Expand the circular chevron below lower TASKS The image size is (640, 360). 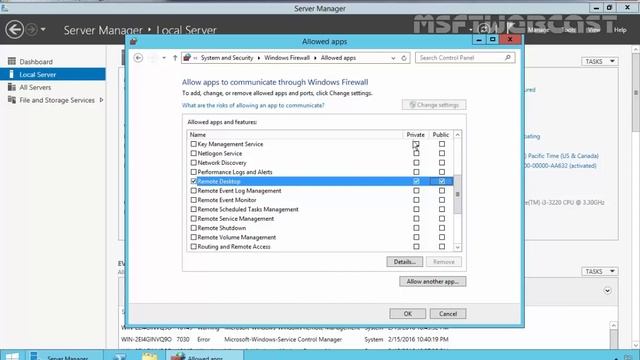pos(607,291)
